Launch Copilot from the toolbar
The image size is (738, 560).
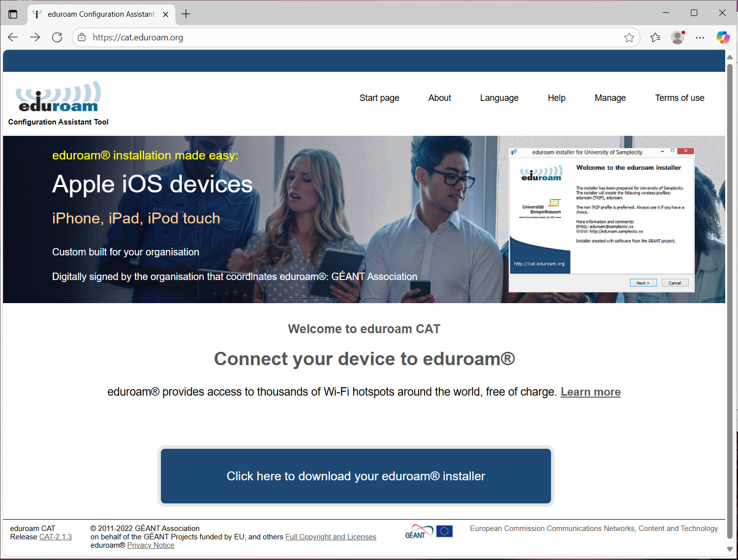[x=723, y=37]
